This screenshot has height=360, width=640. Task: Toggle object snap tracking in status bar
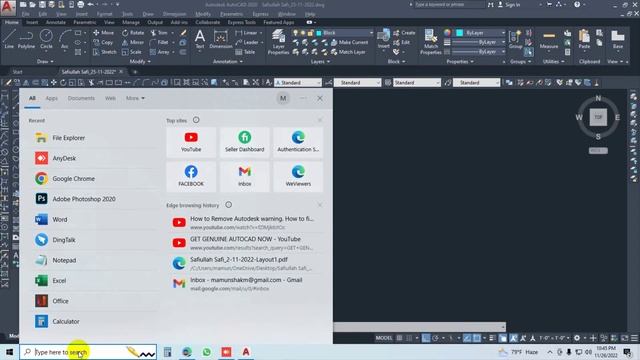pos(467,338)
